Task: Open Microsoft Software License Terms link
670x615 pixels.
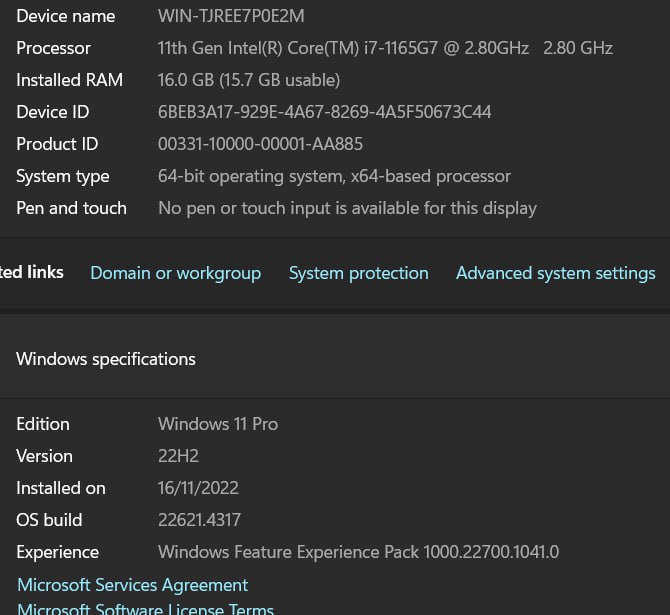Action: pyautogui.click(x=145, y=608)
